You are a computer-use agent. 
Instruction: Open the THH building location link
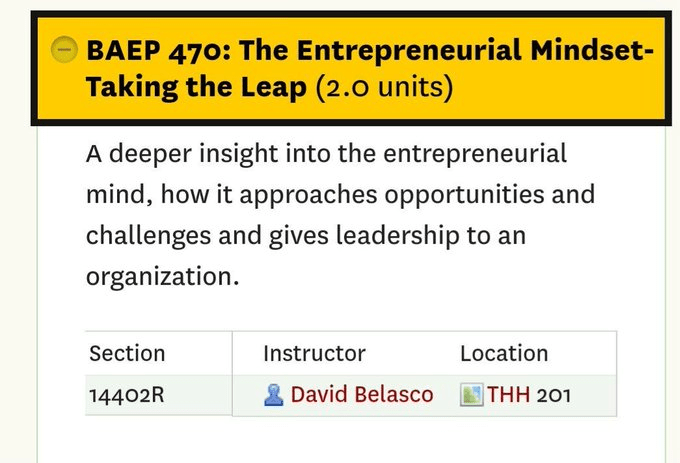[x=509, y=395]
